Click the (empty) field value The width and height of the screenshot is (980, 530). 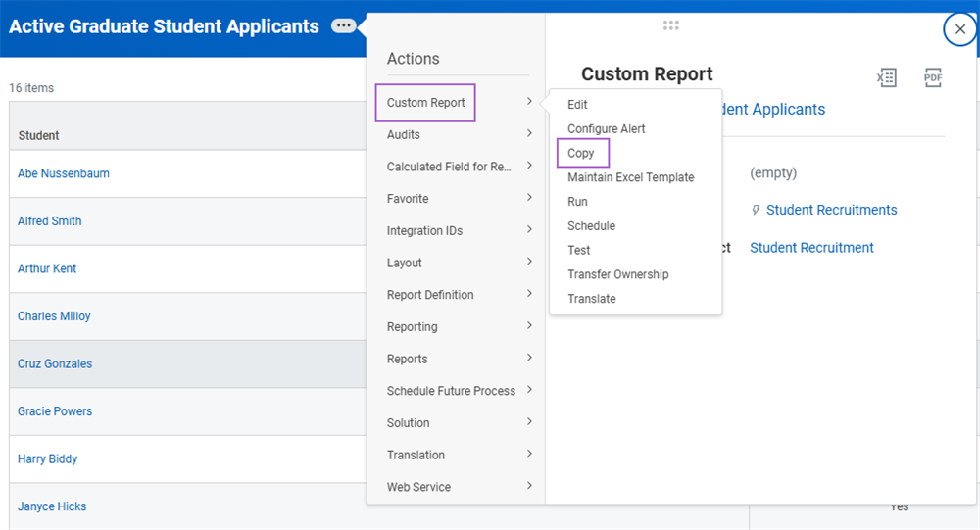(773, 173)
